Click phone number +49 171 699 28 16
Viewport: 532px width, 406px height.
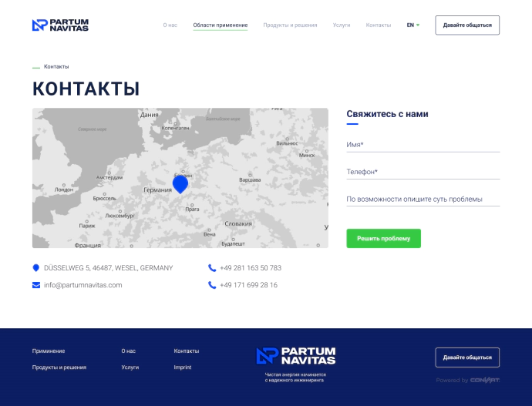pyautogui.click(x=248, y=285)
